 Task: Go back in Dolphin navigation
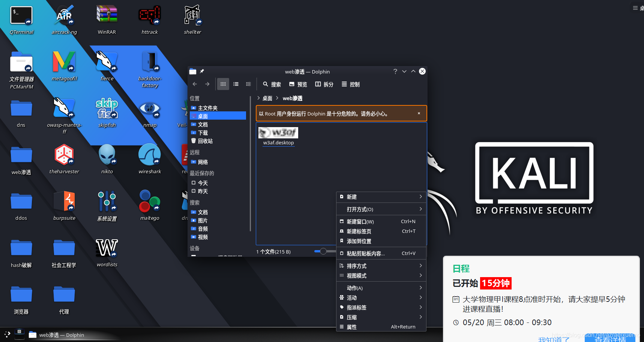(x=195, y=84)
